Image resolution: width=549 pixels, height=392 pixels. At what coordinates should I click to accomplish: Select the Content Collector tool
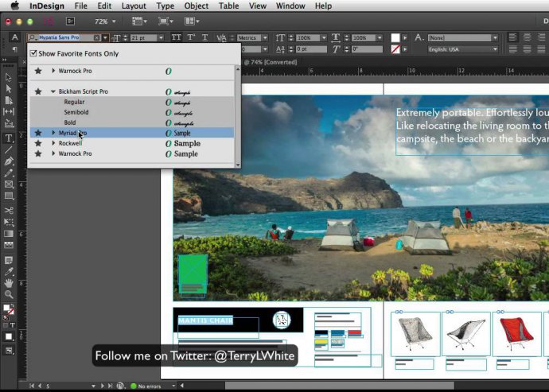(x=9, y=123)
